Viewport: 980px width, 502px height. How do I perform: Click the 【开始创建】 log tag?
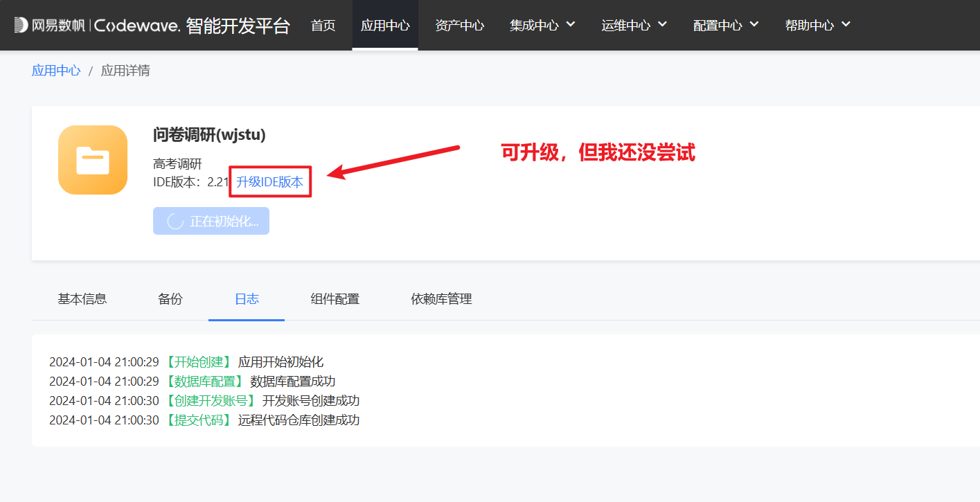coord(199,361)
